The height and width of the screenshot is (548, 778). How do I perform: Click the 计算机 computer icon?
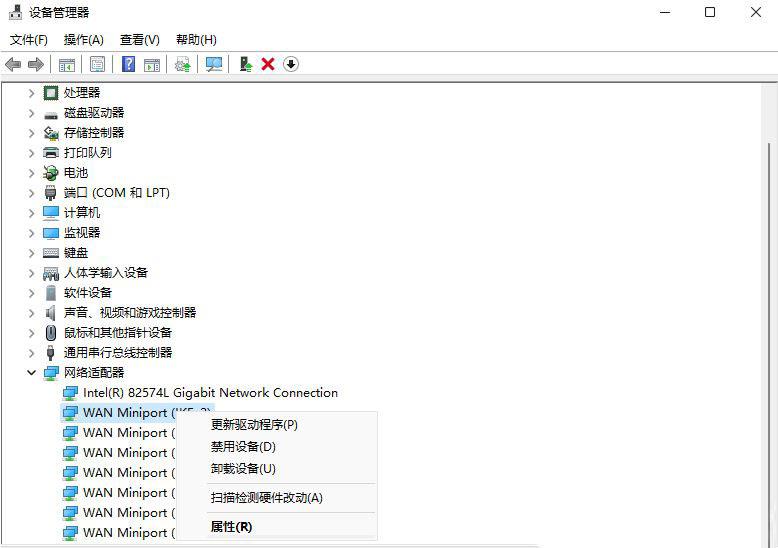click(x=51, y=213)
